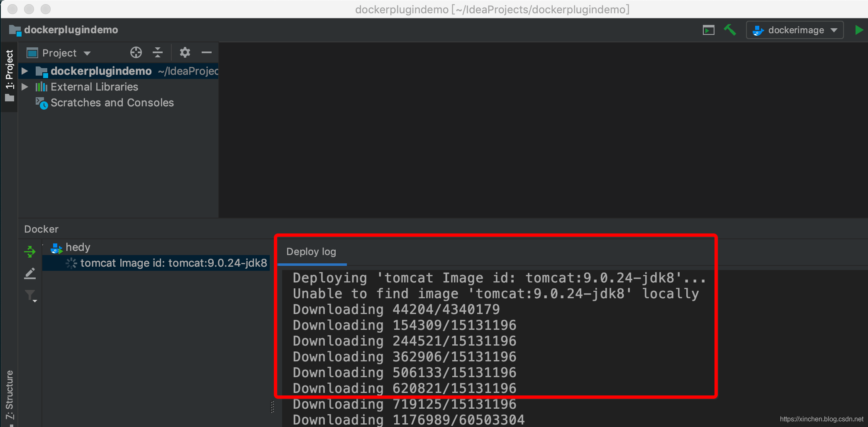
Task: Click log line 'Downloading 506133/15131196'
Action: (405, 373)
